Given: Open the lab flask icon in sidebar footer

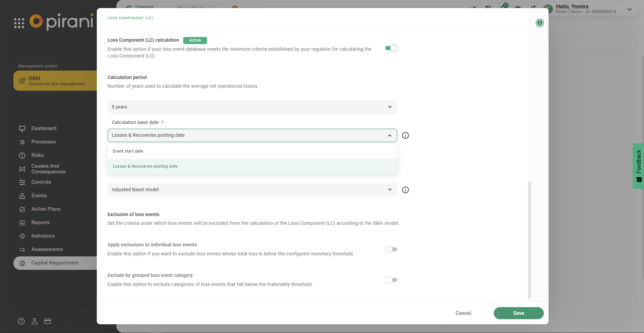Looking at the screenshot, I should click(34, 321).
